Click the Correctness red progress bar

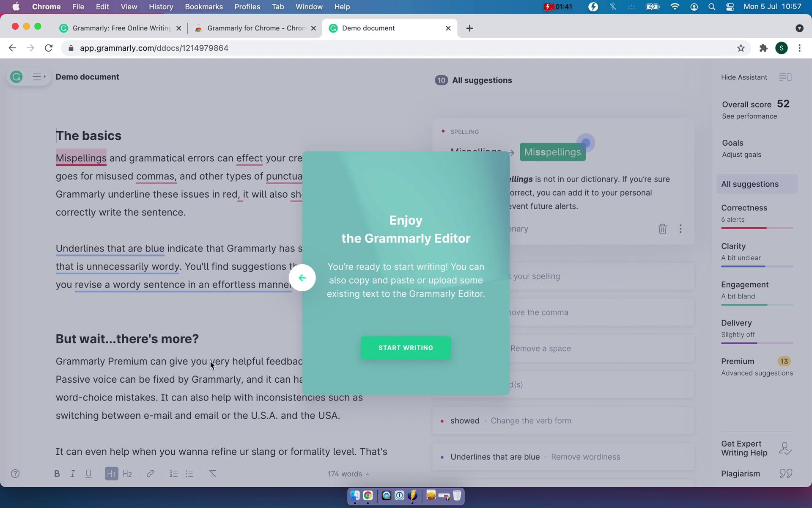(757, 228)
